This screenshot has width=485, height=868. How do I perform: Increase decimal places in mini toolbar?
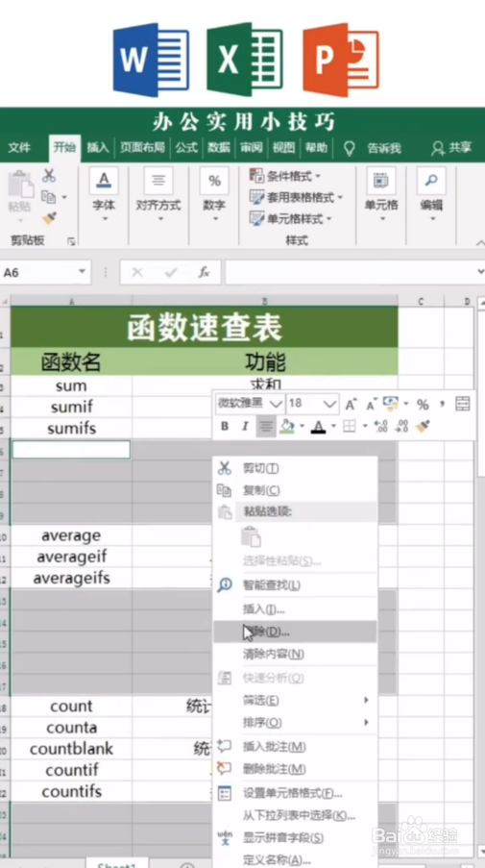click(381, 426)
